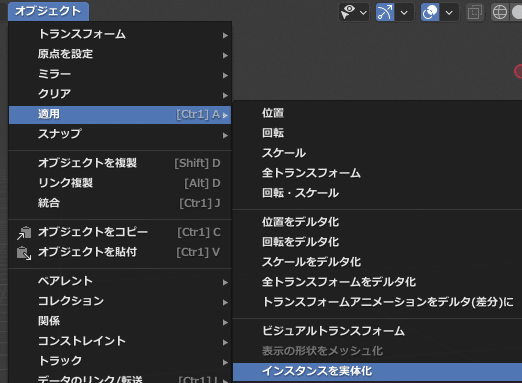The height and width of the screenshot is (383, 522).
Task: Open the 関係 submenu
Action: 120,322
